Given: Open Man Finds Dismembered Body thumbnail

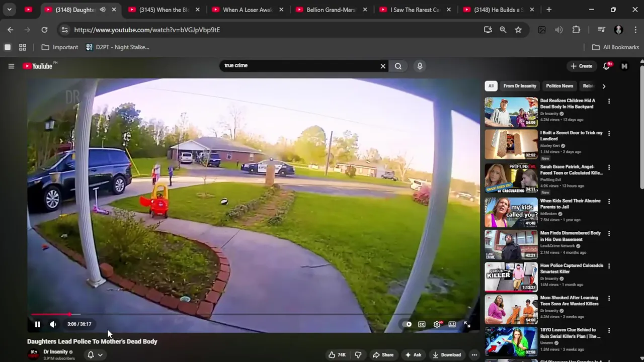Looking at the screenshot, I should tap(511, 245).
